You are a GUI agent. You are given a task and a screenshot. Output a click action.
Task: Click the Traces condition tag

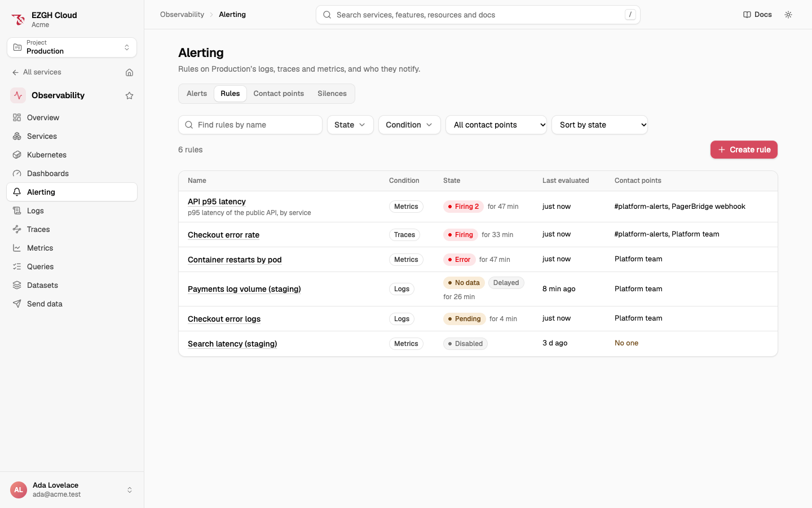[404, 235]
